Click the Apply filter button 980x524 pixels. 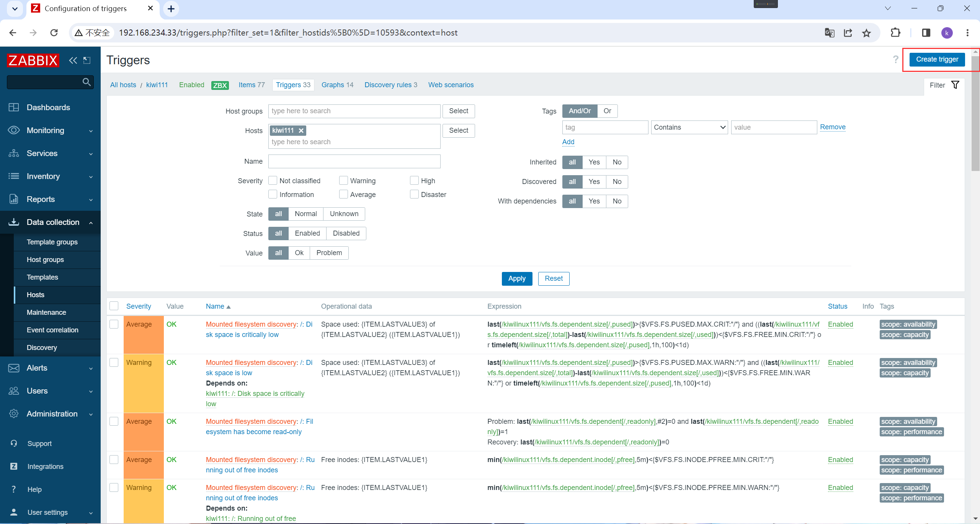(517, 278)
